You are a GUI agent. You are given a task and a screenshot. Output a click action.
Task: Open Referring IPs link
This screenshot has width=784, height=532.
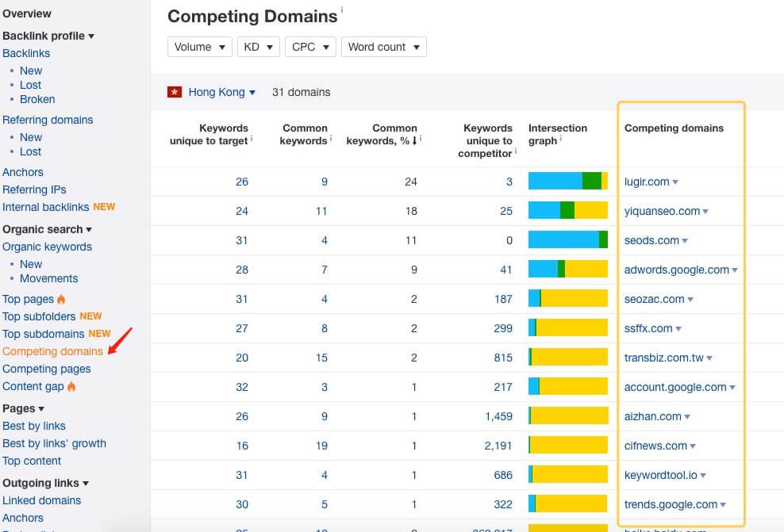tap(34, 189)
